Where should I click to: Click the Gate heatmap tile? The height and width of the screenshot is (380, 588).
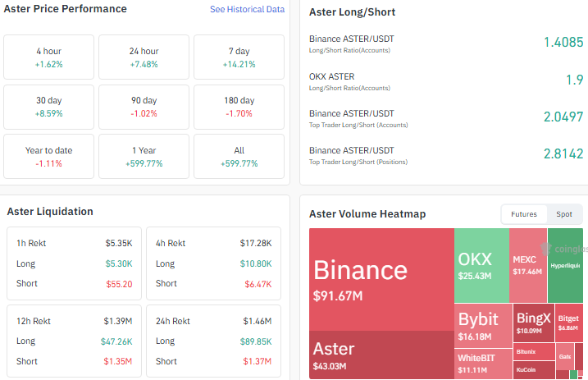pyautogui.click(x=564, y=356)
